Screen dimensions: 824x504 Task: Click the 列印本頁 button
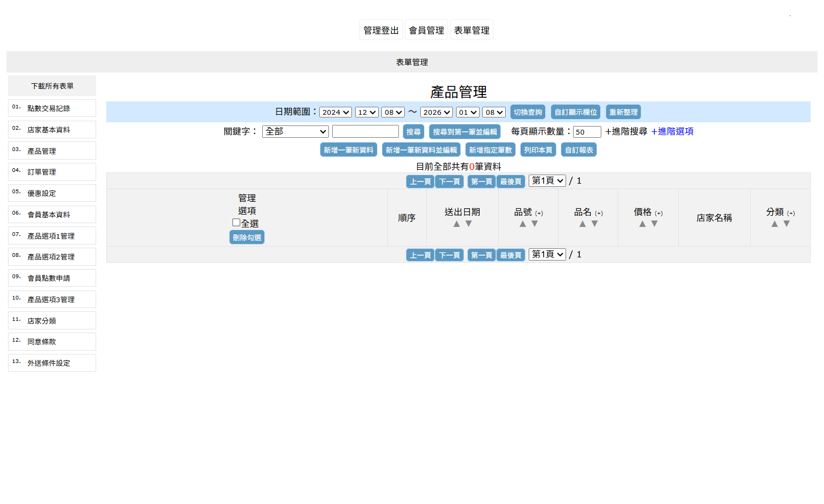click(538, 150)
